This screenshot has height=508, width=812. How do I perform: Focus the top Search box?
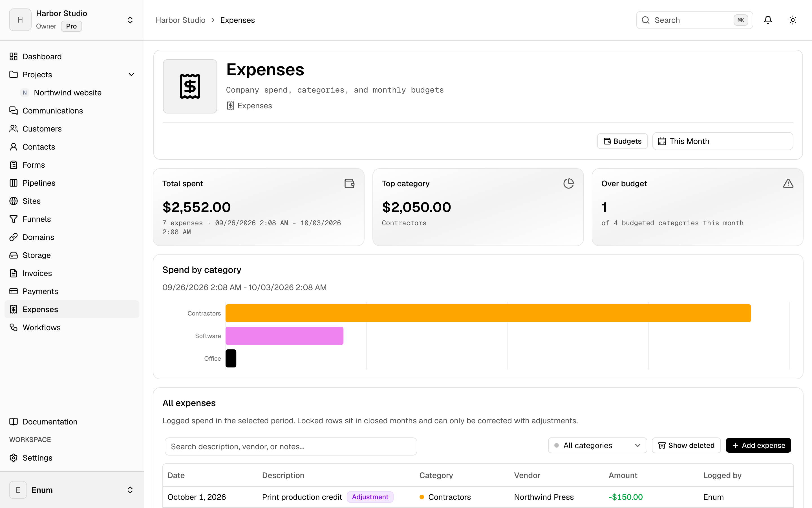(694, 20)
